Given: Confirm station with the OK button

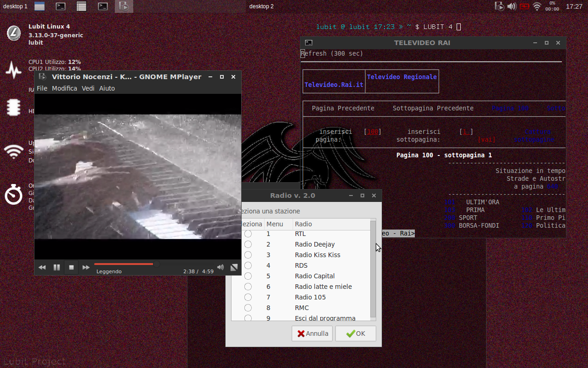Looking at the screenshot, I should coord(356,333).
